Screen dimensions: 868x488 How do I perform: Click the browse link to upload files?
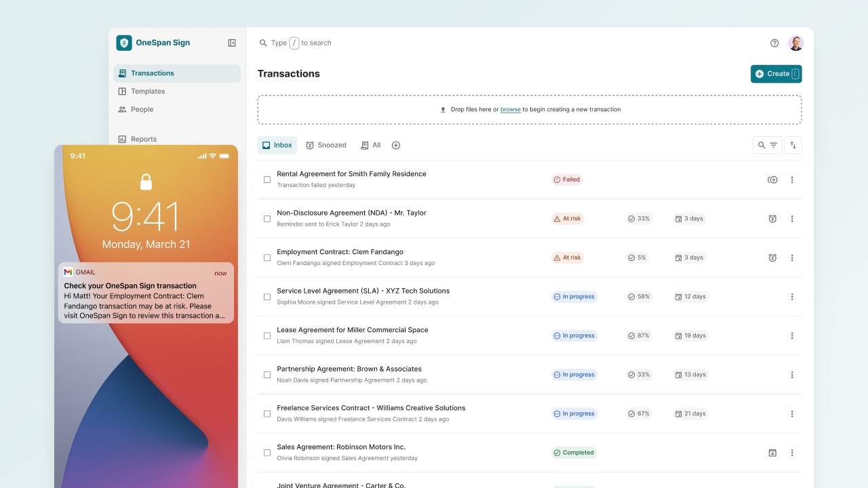pyautogui.click(x=511, y=109)
